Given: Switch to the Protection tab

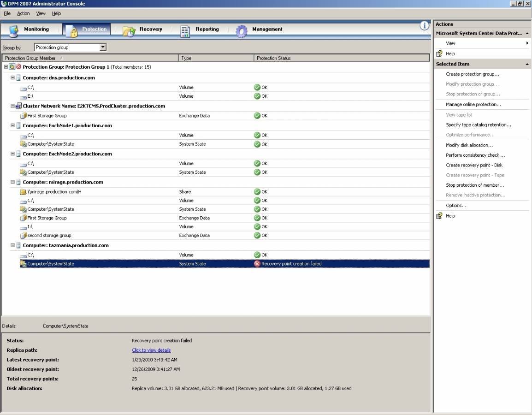Looking at the screenshot, I should [88, 30].
